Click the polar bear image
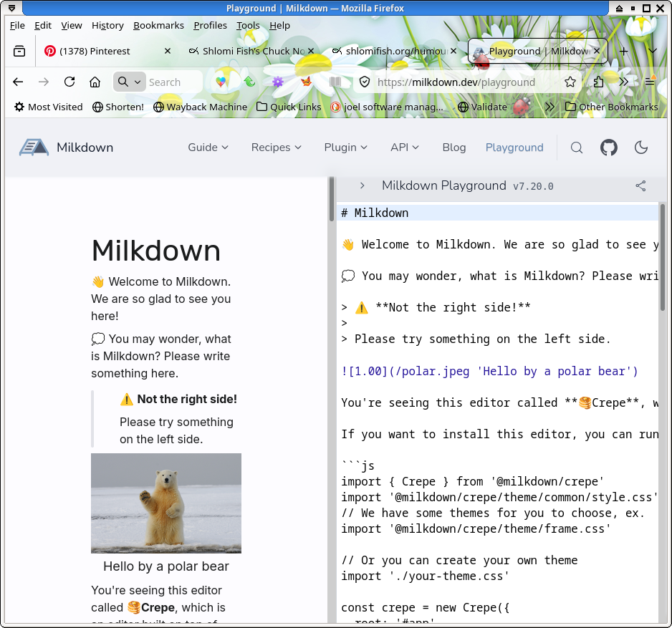This screenshot has height=628, width=672. click(165, 503)
